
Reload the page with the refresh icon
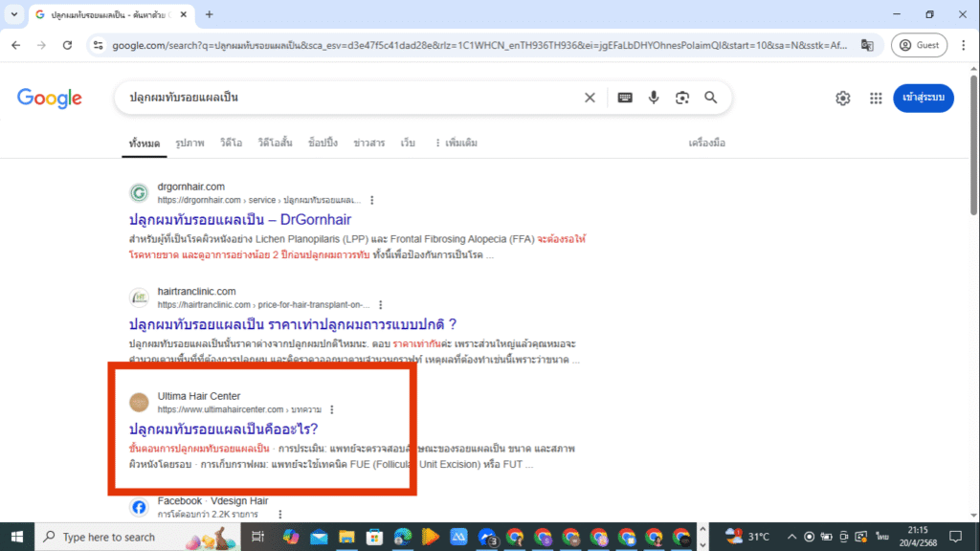tap(66, 44)
